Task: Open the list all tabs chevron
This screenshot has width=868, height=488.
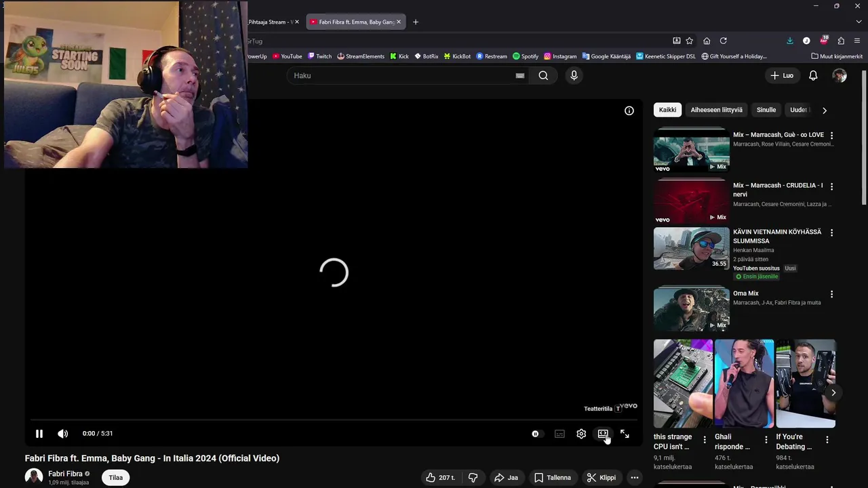Action: click(x=857, y=22)
